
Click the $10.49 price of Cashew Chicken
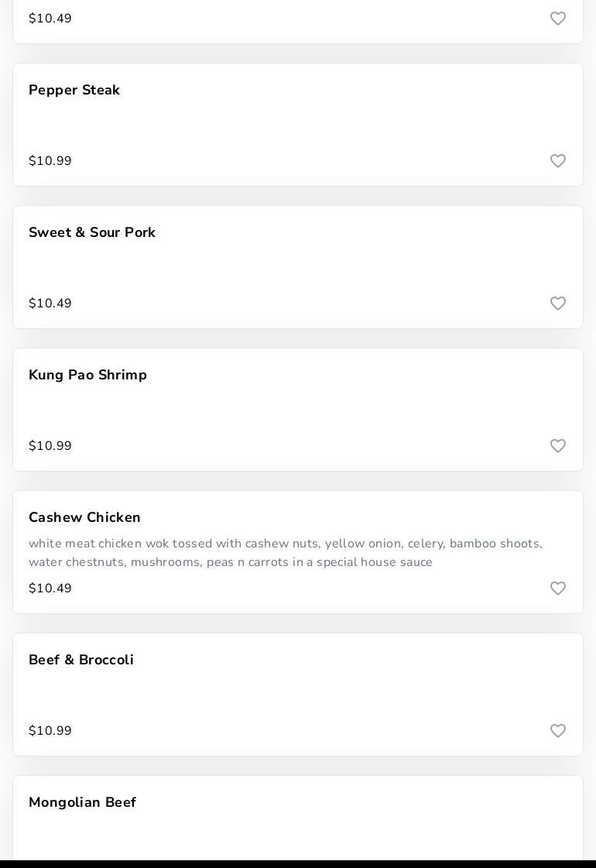50,588
